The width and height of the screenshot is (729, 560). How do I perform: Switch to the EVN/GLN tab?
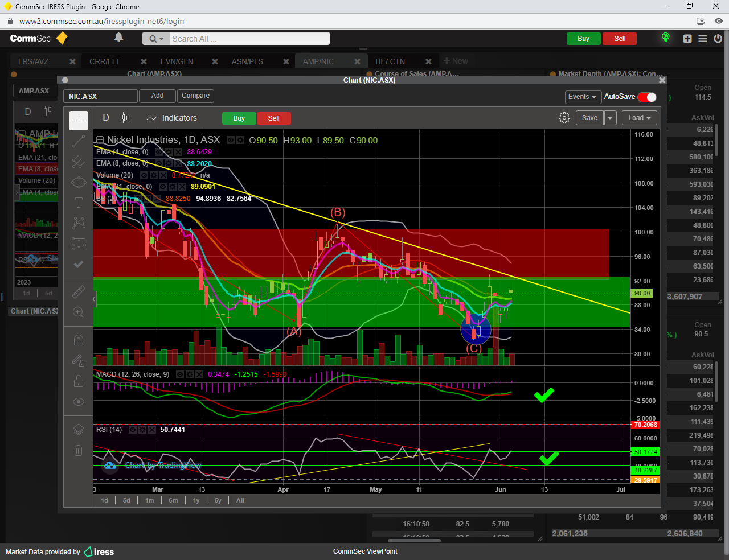coord(177,61)
